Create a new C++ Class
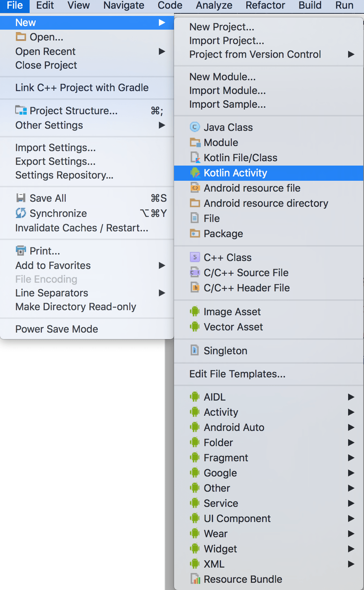The image size is (364, 590). pos(227,257)
